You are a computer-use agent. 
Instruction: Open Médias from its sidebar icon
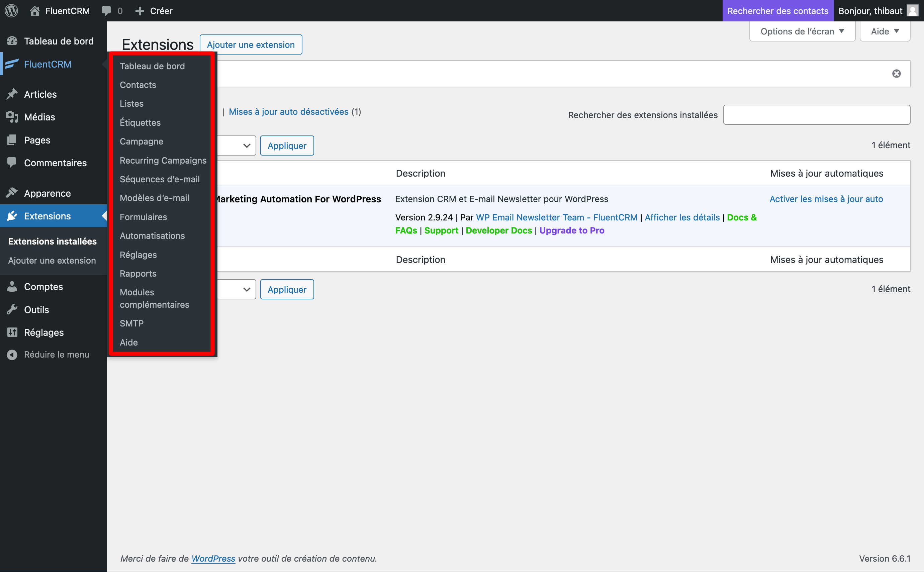click(x=12, y=117)
